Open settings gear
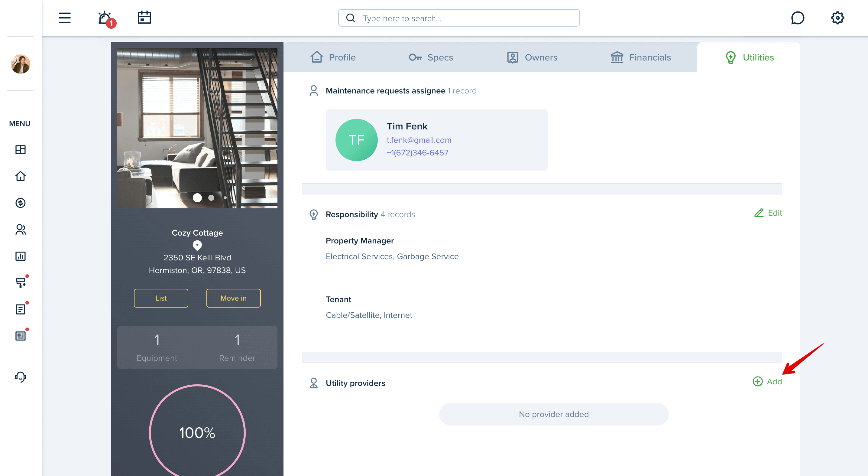Viewport: 868px width, 476px height. (x=837, y=18)
